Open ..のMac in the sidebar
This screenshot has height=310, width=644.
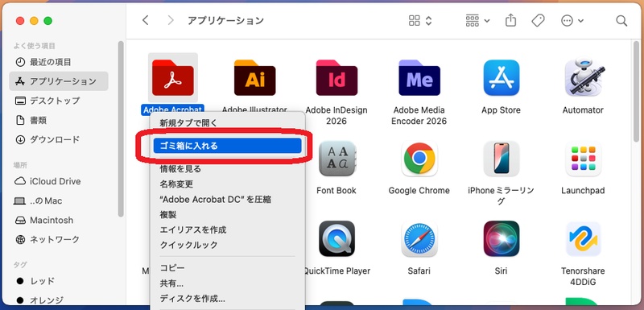[59, 200]
